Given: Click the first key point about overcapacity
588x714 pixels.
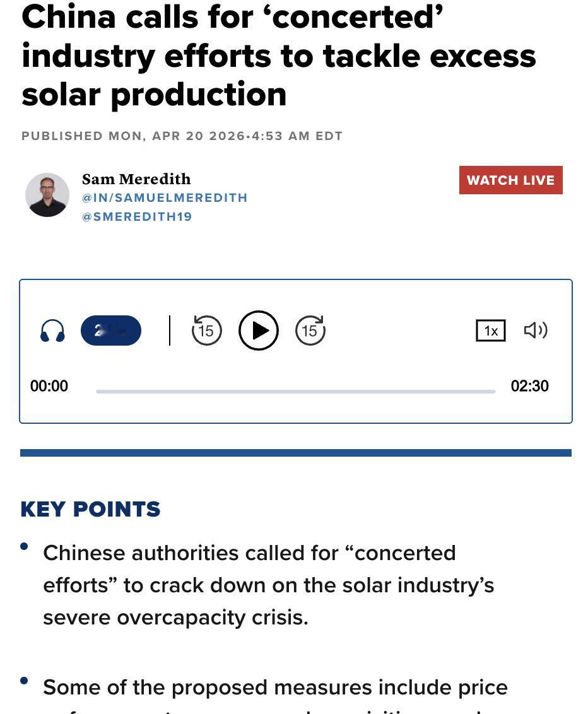Looking at the screenshot, I should click(268, 585).
